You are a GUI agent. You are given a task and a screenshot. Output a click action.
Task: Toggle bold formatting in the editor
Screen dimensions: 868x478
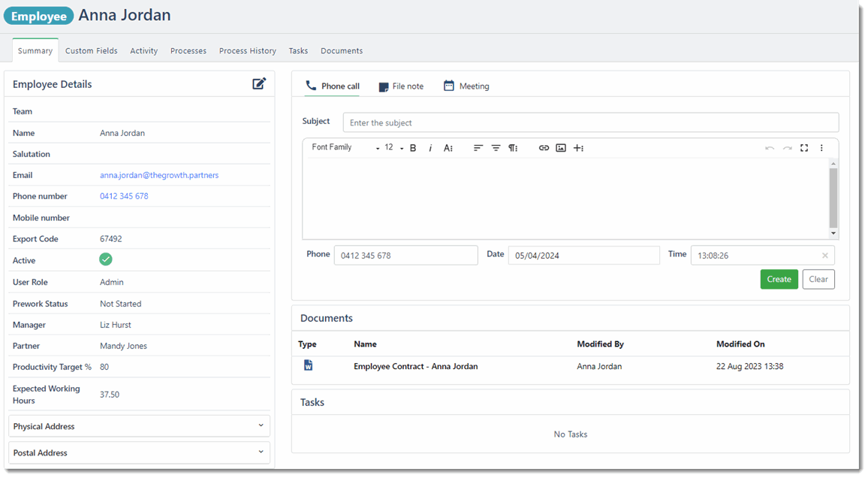(x=412, y=147)
